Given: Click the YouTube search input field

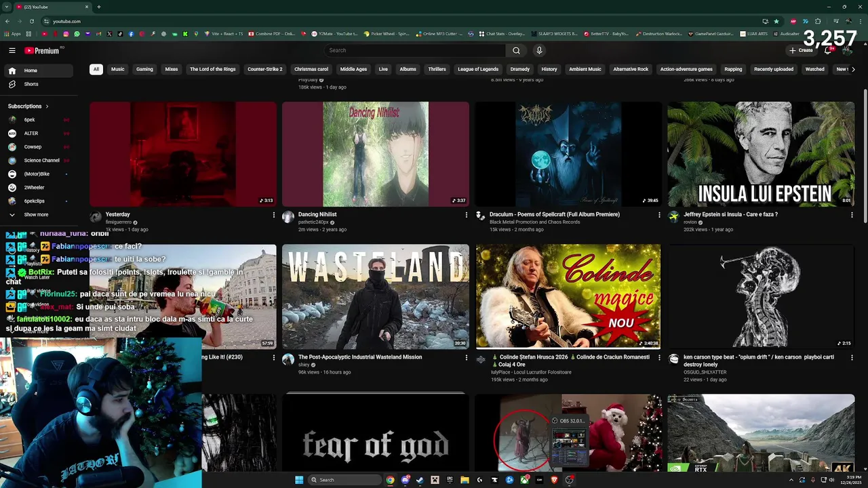Looking at the screenshot, I should pos(414,50).
